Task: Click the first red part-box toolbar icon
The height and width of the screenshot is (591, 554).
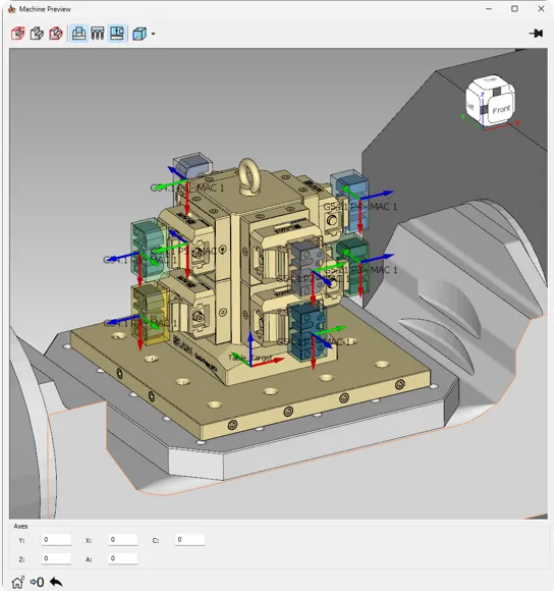Action: (18, 34)
